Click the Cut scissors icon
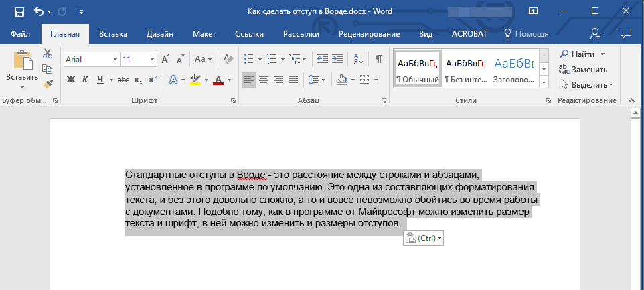The height and width of the screenshot is (290, 644). point(48,54)
